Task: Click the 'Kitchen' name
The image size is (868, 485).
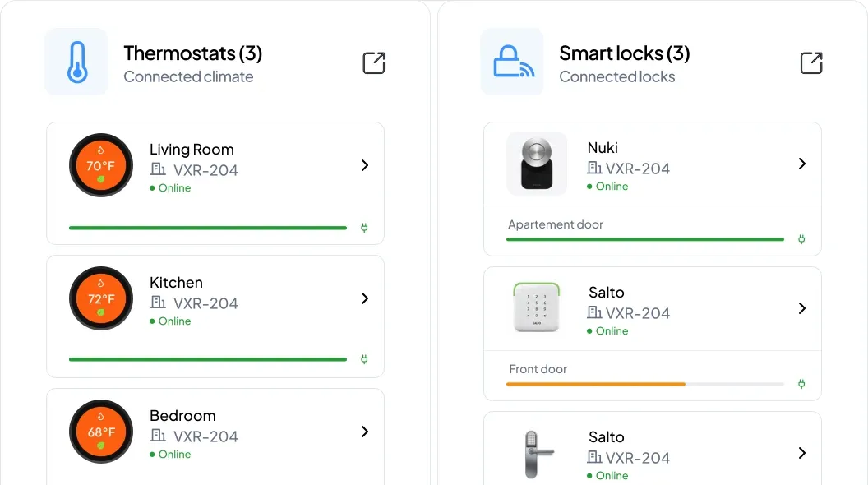Action: click(x=176, y=282)
